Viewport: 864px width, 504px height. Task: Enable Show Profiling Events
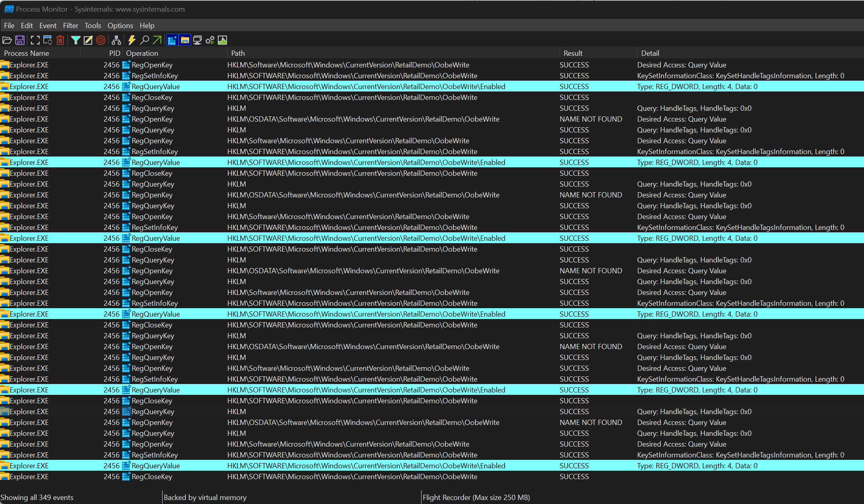click(x=222, y=40)
